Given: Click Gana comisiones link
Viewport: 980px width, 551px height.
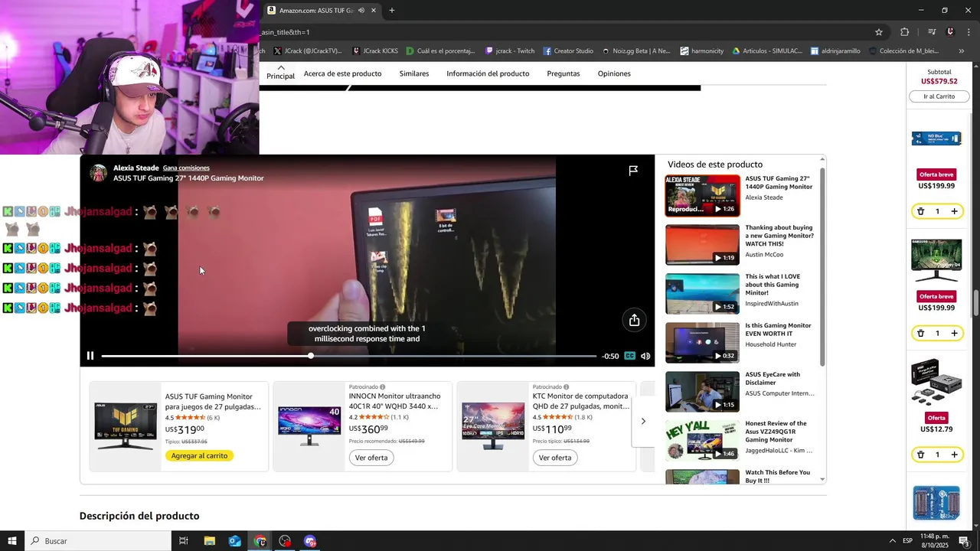Looking at the screenshot, I should click(x=186, y=168).
